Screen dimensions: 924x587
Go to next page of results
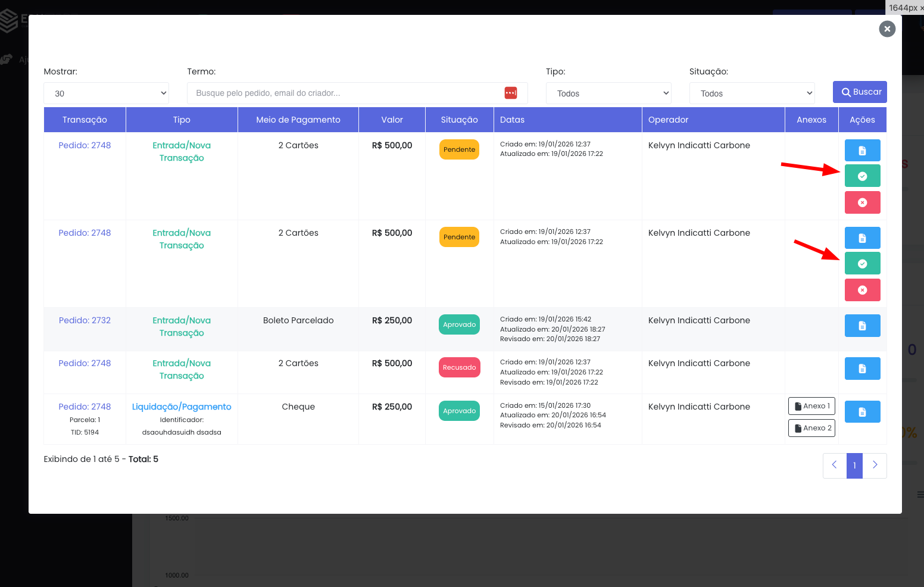(x=875, y=466)
